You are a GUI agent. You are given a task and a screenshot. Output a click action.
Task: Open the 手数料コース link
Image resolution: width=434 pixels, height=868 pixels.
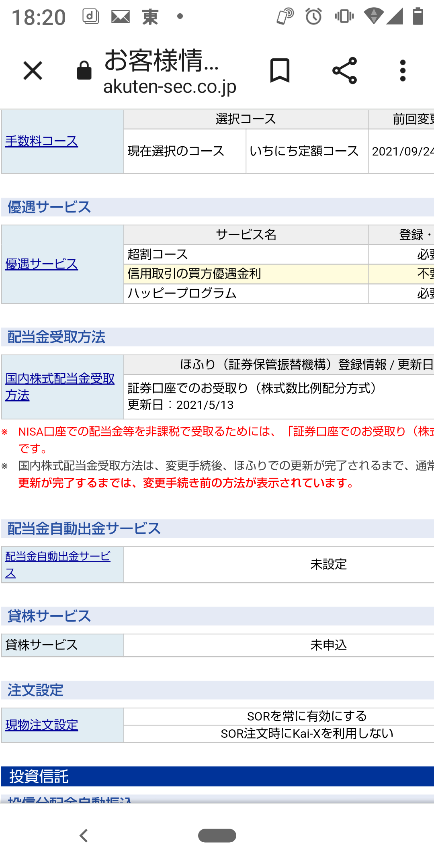coord(41,141)
